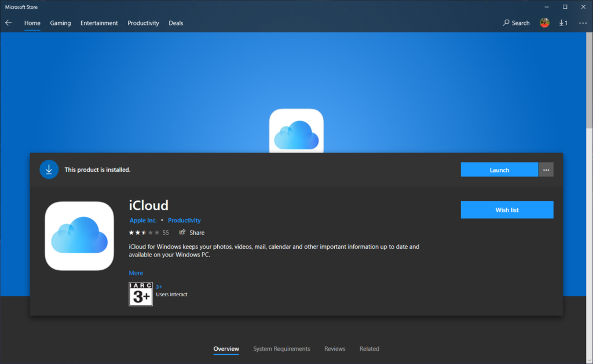Open the Search in Microsoft Store

pyautogui.click(x=515, y=23)
